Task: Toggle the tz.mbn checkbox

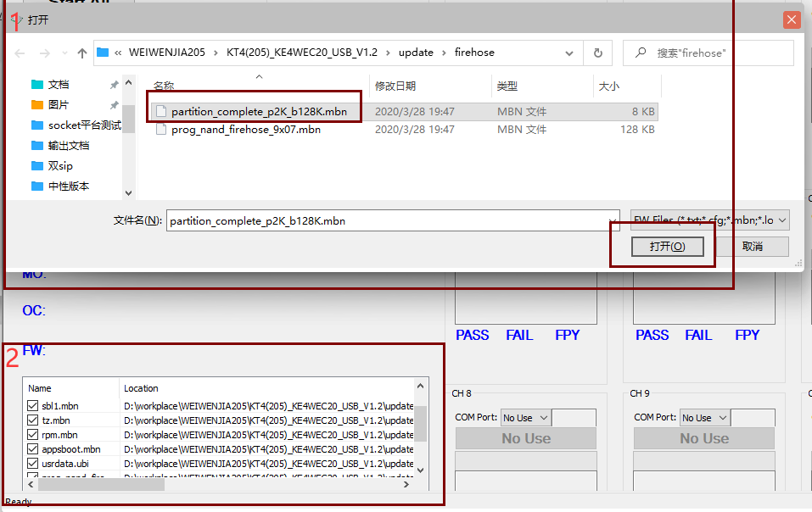Action: [33, 420]
